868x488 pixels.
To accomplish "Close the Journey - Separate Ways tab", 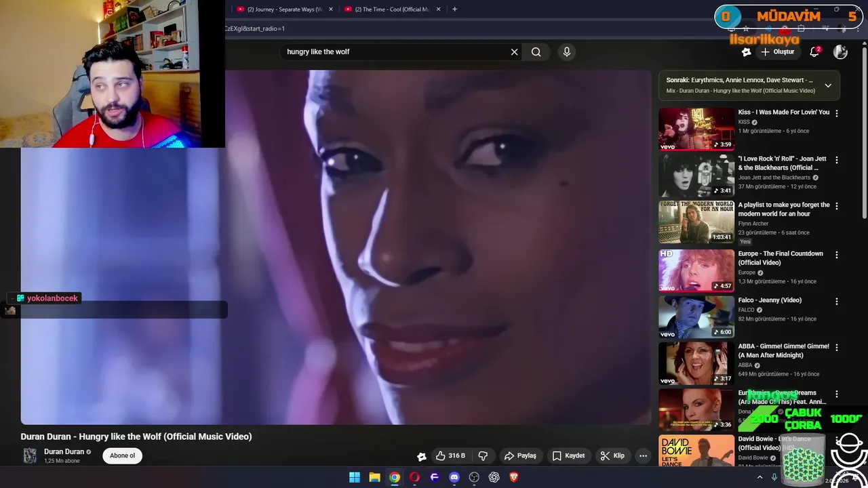I will click(331, 9).
